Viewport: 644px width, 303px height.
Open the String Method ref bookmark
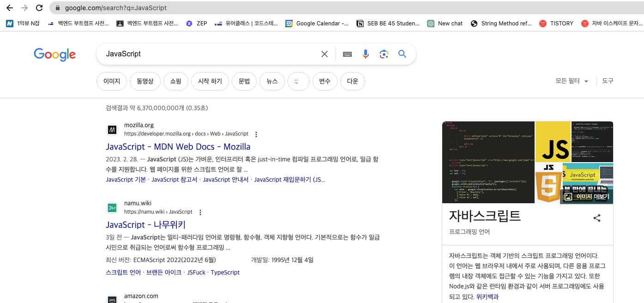pos(501,23)
